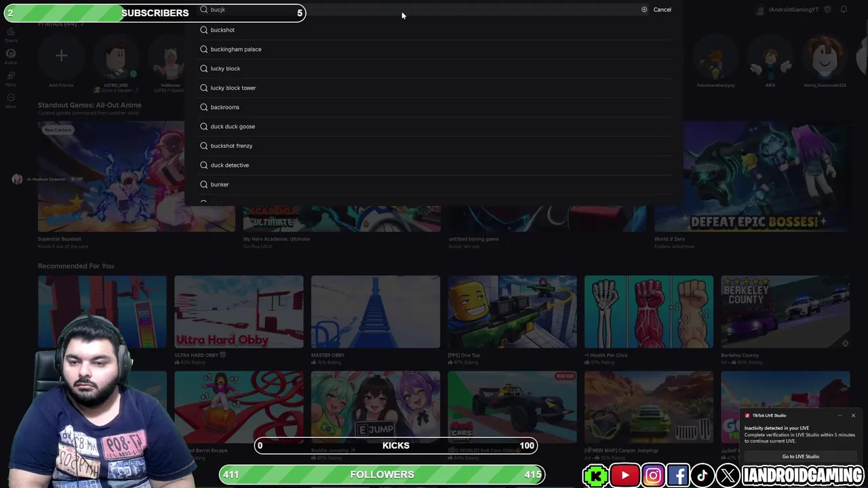
Task: Open the World // Zero standout game
Action: click(x=752, y=177)
